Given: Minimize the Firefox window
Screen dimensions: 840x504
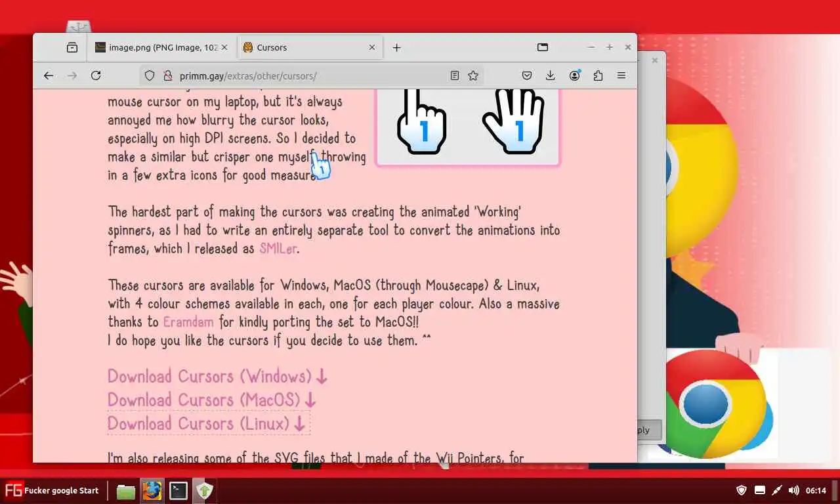Looking at the screenshot, I should [x=591, y=47].
